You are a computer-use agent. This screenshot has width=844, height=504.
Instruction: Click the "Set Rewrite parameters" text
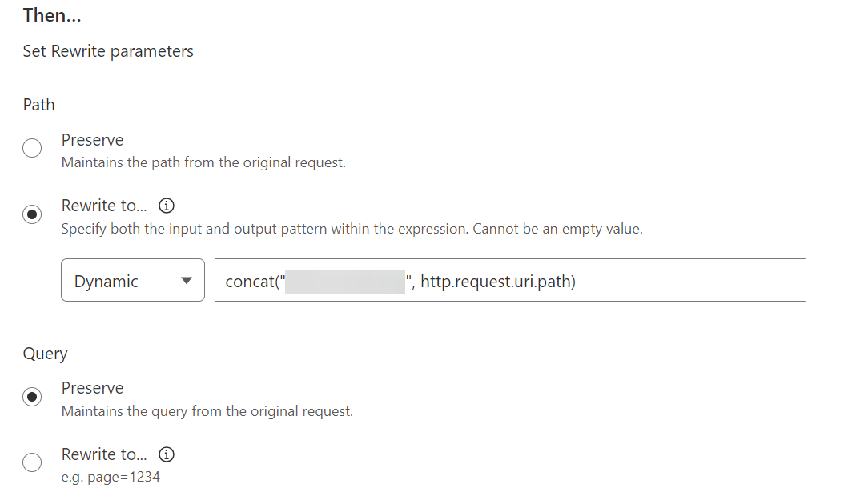pyautogui.click(x=108, y=51)
